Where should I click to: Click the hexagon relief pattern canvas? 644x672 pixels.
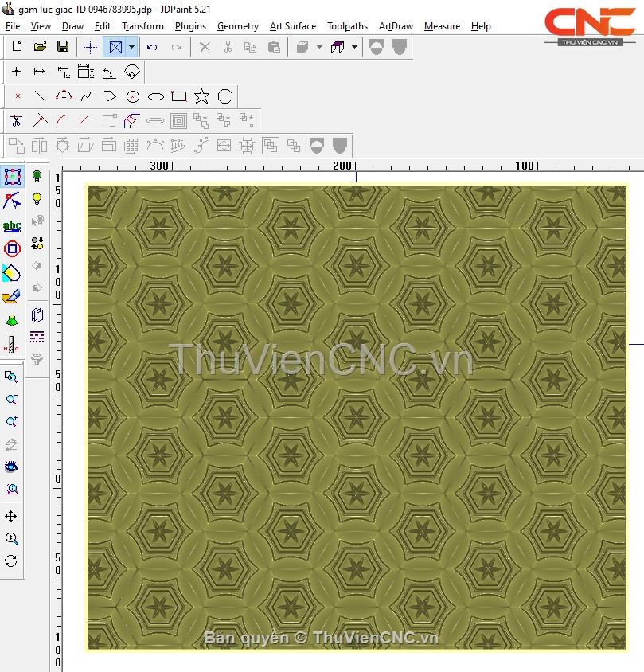[357, 417]
